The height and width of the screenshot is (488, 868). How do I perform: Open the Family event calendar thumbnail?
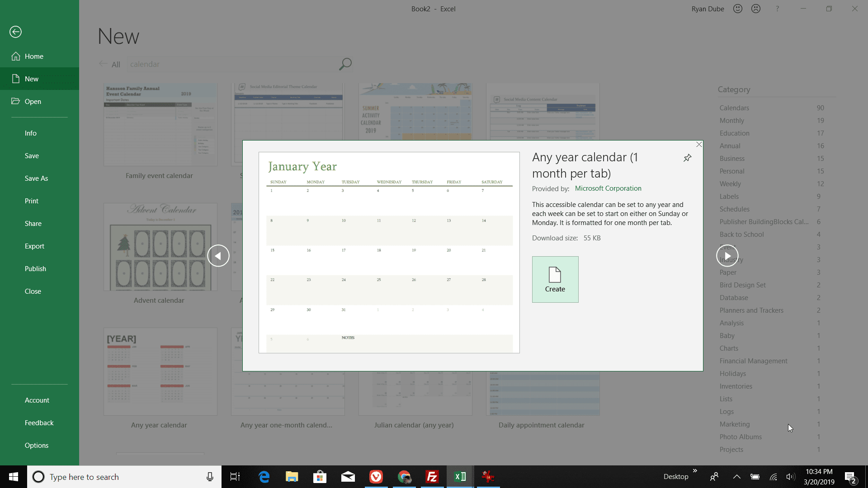click(x=160, y=124)
